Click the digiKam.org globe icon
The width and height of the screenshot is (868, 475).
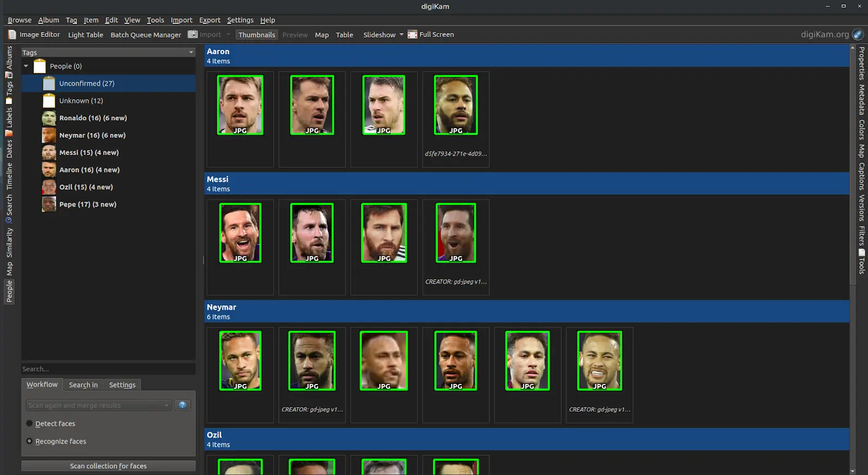[x=858, y=35]
